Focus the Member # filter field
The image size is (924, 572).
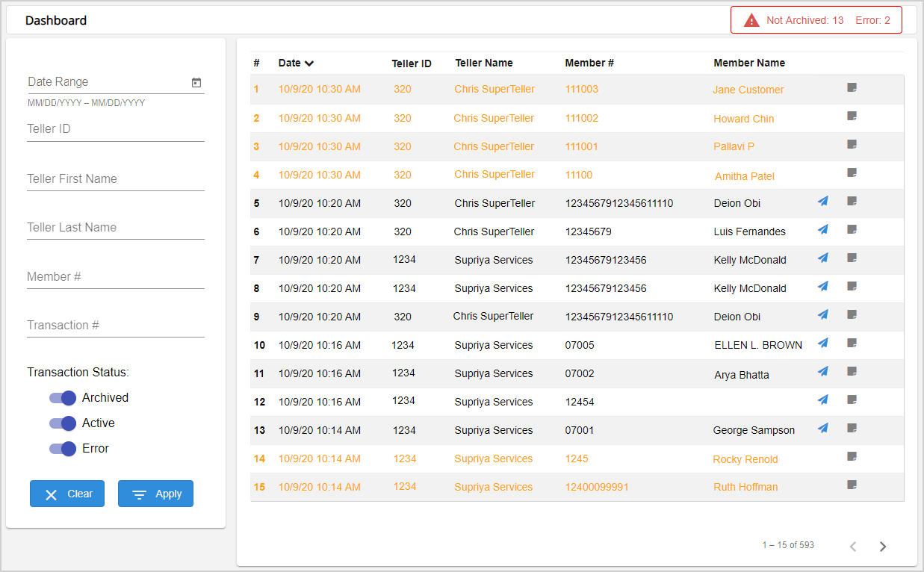click(x=116, y=277)
